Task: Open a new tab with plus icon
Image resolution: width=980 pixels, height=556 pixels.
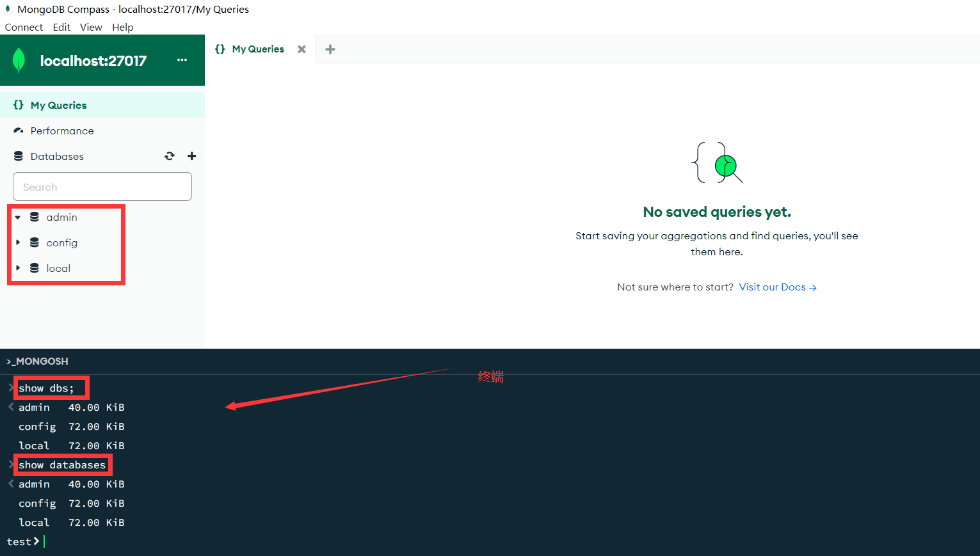Action: (330, 49)
